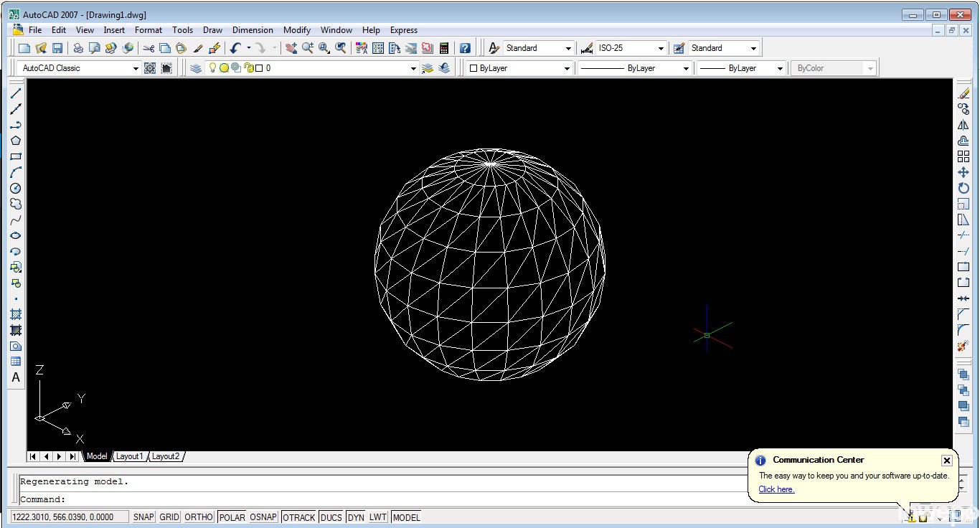
Task: Enable GRID display in status bar
Action: [x=169, y=517]
